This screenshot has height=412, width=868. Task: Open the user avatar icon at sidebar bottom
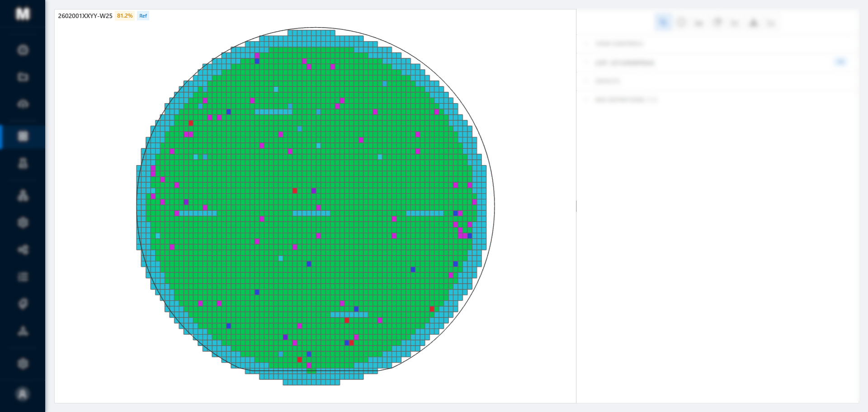tap(23, 394)
